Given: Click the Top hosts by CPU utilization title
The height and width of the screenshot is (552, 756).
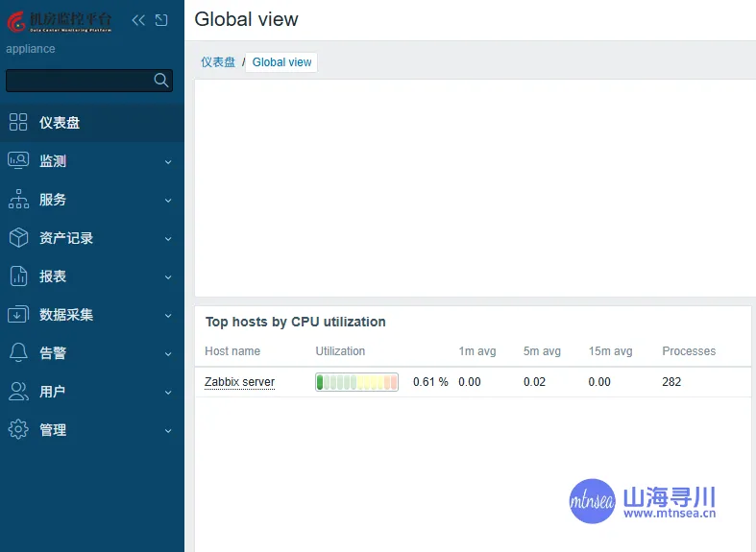Looking at the screenshot, I should (x=296, y=322).
